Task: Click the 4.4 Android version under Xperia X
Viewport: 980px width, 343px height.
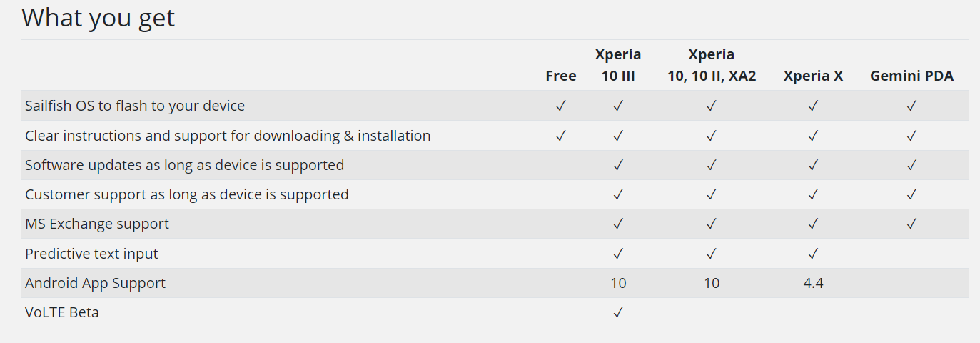Action: pyautogui.click(x=813, y=283)
